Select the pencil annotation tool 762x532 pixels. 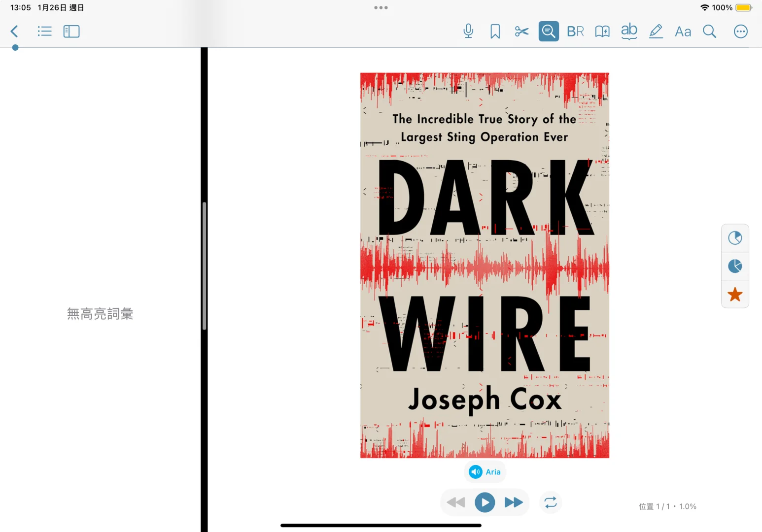click(656, 32)
